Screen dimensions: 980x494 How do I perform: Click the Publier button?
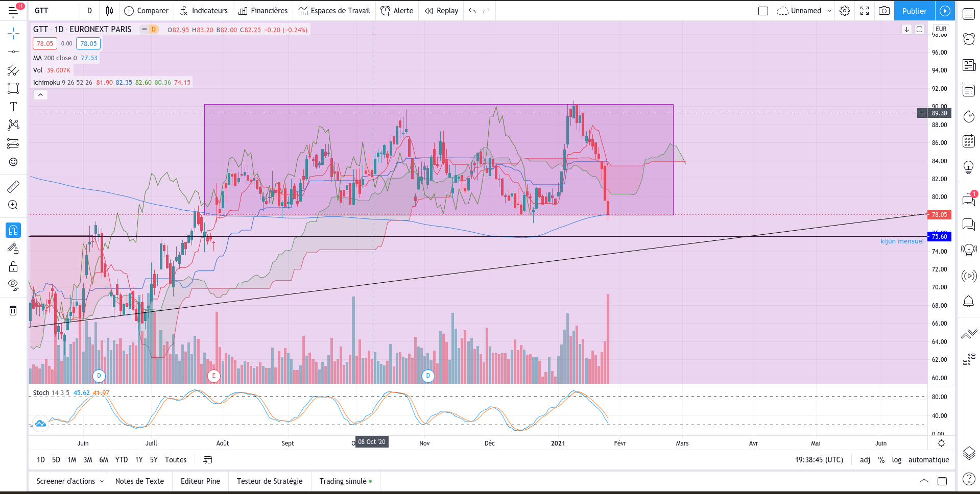(914, 11)
